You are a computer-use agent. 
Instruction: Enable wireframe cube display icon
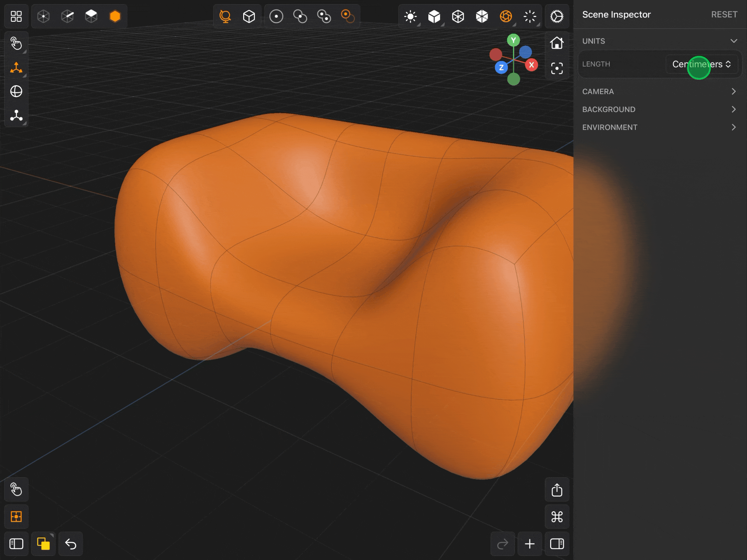coord(458,16)
